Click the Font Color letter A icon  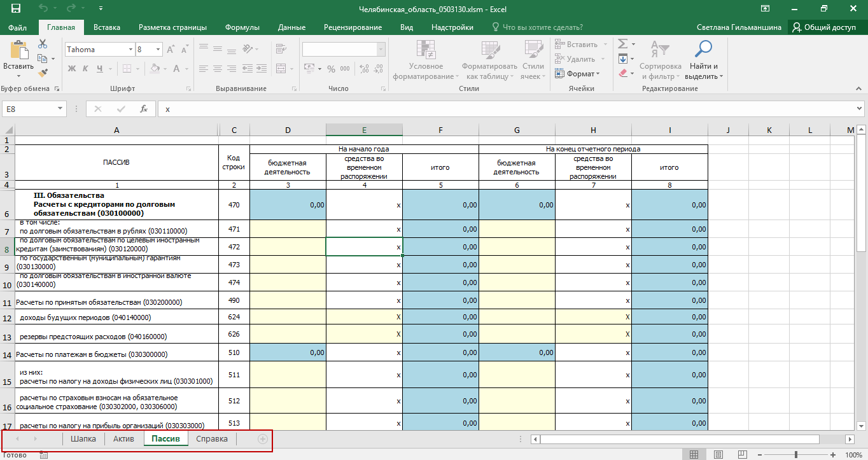(x=178, y=69)
